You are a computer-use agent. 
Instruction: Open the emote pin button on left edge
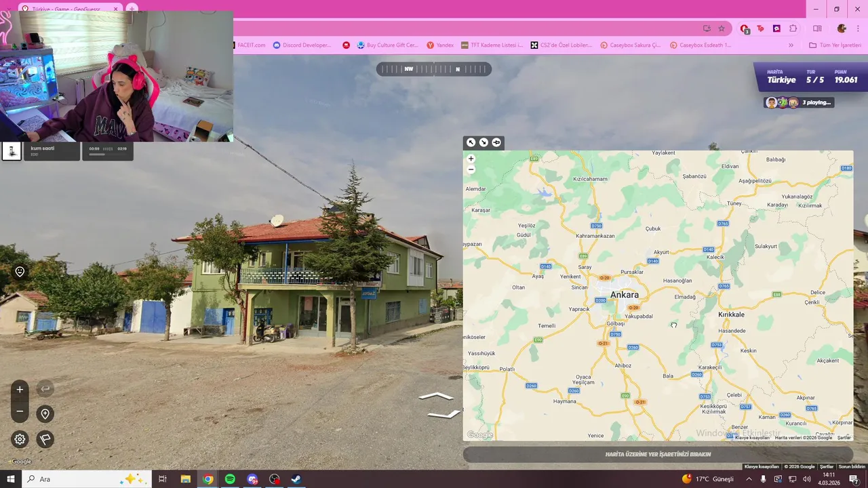tap(20, 272)
